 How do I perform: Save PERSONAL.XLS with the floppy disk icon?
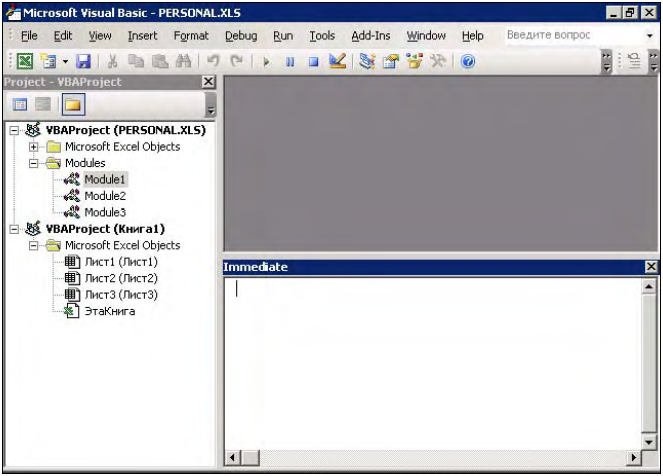pyautogui.click(x=83, y=62)
